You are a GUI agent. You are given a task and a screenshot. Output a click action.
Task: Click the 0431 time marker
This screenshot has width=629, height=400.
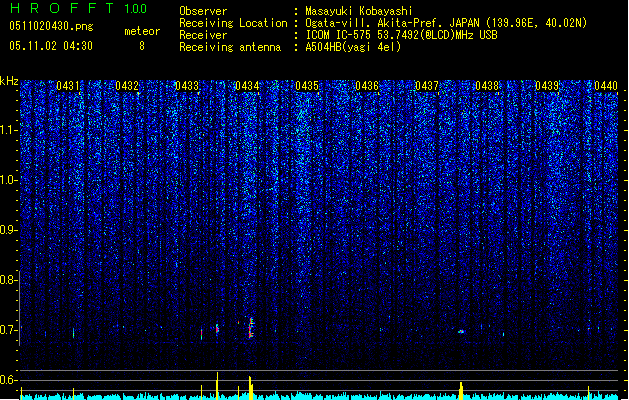pyautogui.click(x=67, y=86)
